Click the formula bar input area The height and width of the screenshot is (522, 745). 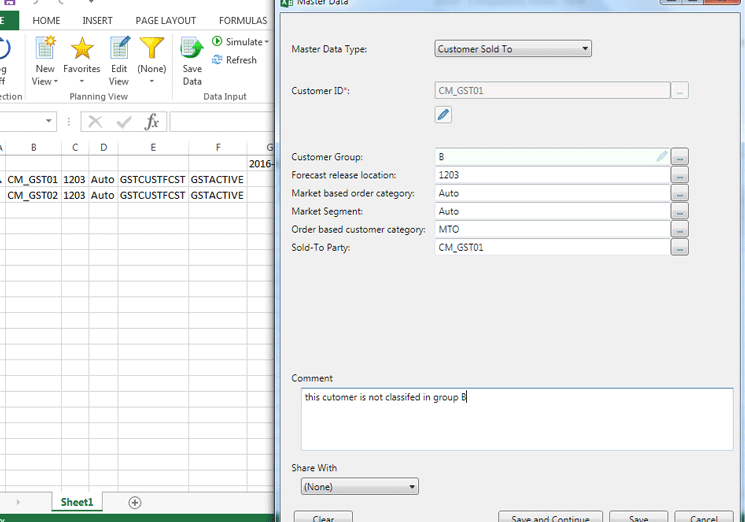pyautogui.click(x=222, y=122)
